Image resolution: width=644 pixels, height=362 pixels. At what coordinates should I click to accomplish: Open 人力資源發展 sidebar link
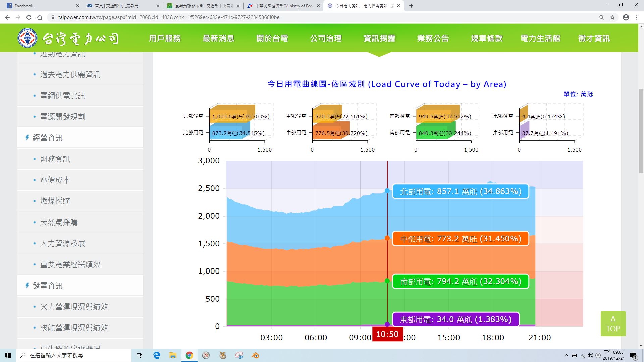pyautogui.click(x=80, y=243)
